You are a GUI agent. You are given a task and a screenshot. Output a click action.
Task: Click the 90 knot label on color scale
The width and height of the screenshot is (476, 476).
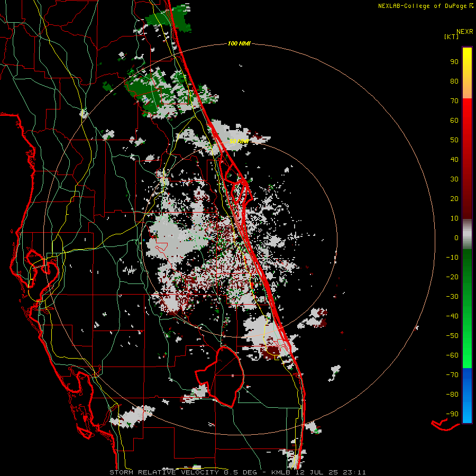click(454, 62)
